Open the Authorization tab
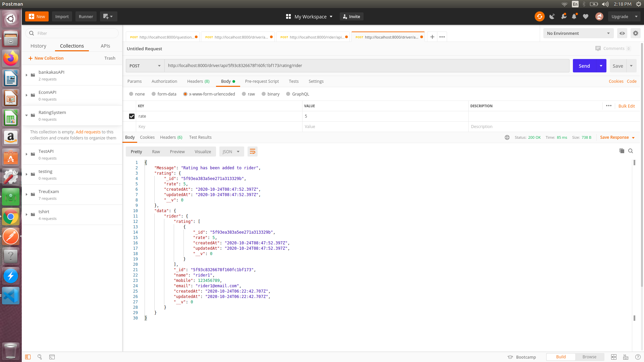 pos(164,81)
